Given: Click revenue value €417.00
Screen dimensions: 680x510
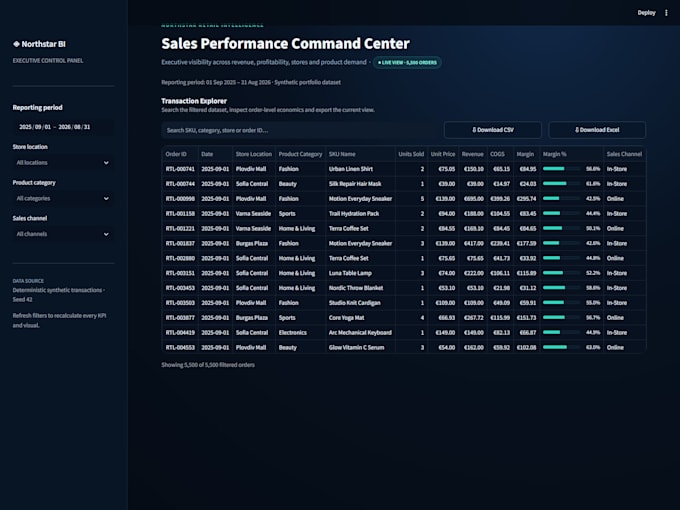Looking at the screenshot, I should coord(473,243).
